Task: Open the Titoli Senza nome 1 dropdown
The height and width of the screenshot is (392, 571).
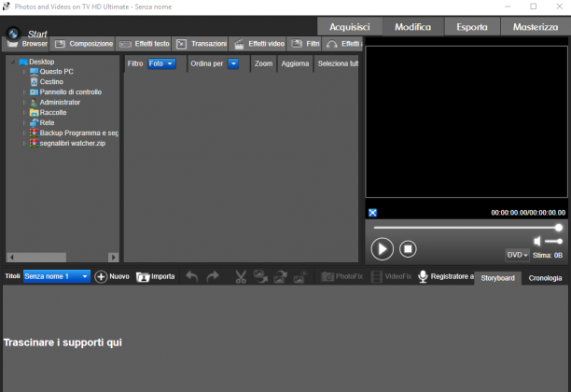Action: point(57,276)
